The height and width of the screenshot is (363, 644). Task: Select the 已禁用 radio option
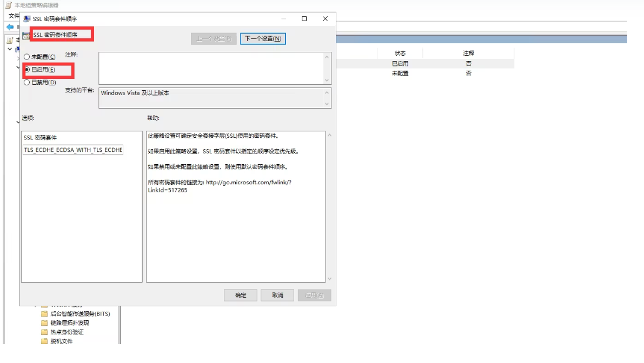(26, 83)
